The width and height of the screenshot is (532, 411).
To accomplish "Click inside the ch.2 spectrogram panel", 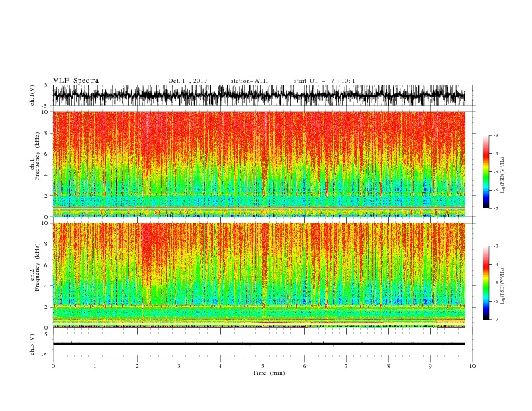I will click(259, 275).
